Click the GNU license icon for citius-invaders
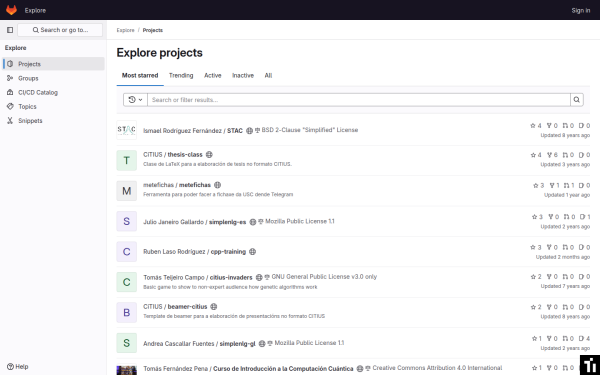600x375 pixels. coord(267,277)
